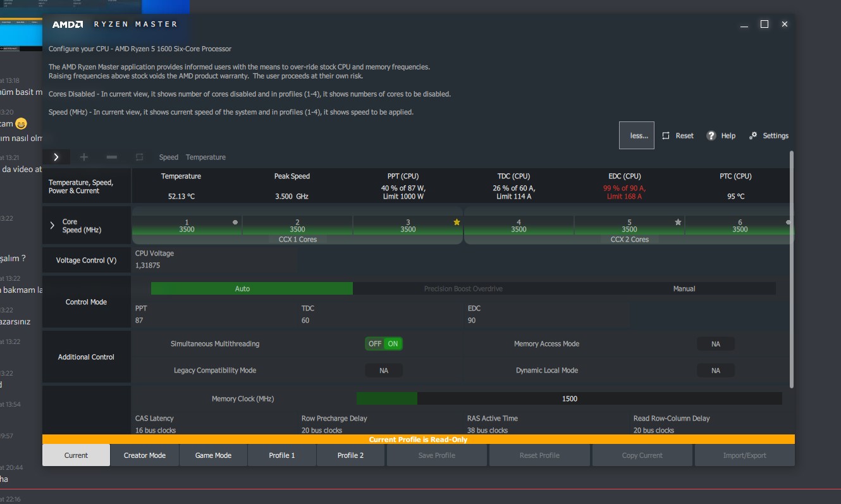
Task: Click the plus icon in the graph toolbar
Action: (84, 157)
